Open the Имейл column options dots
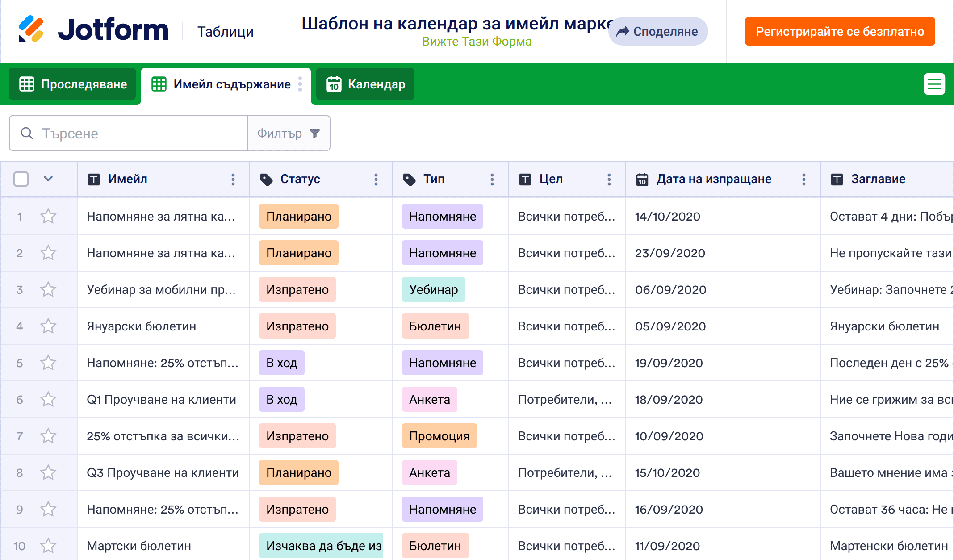Screen dimensions: 954x560 [233, 180]
